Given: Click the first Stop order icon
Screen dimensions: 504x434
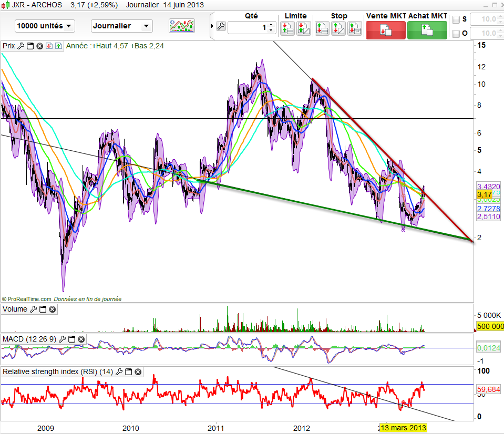Looking at the screenshot, I should pyautogui.click(x=322, y=28).
